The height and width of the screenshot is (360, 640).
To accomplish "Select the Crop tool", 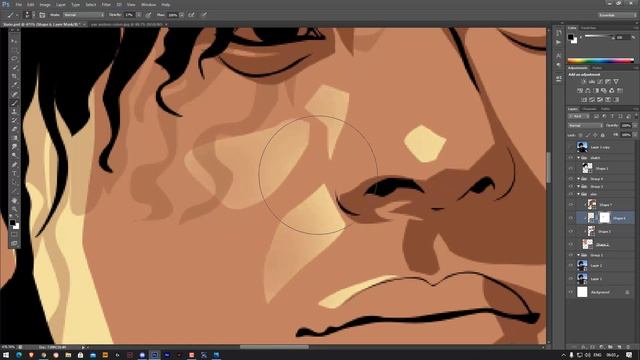I will point(14,76).
